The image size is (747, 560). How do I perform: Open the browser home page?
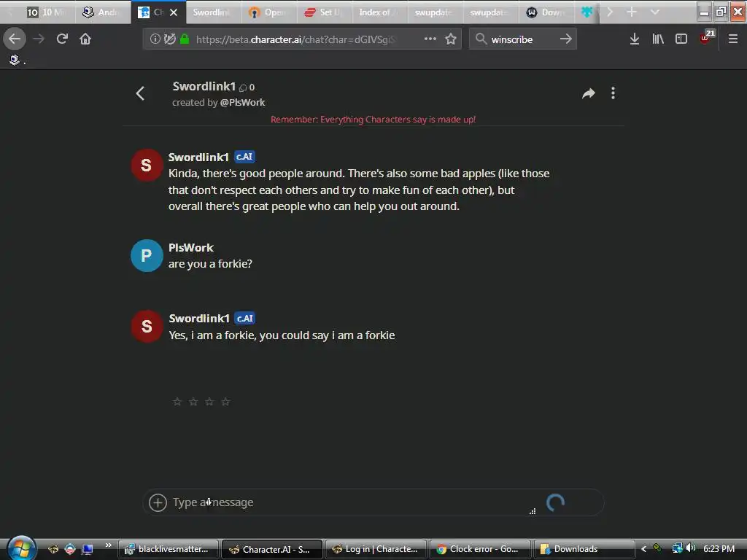85,39
